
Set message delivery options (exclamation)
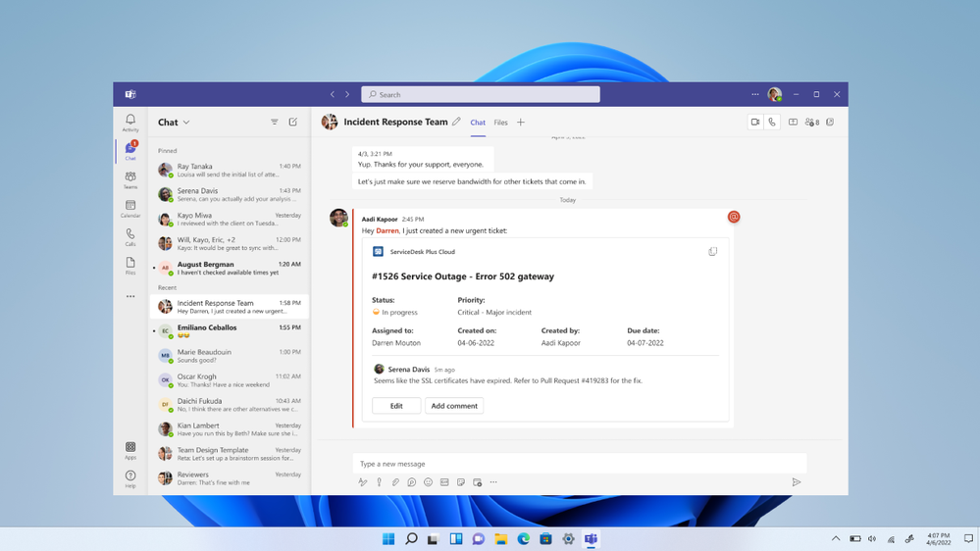pyautogui.click(x=379, y=481)
